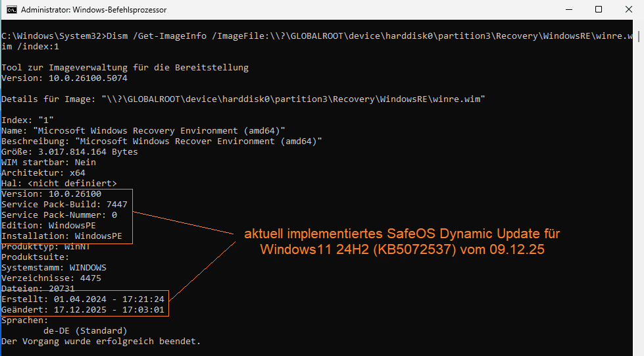
Task: Click the 'Systemstamm: WINDOWS' line
Action: click(x=54, y=268)
